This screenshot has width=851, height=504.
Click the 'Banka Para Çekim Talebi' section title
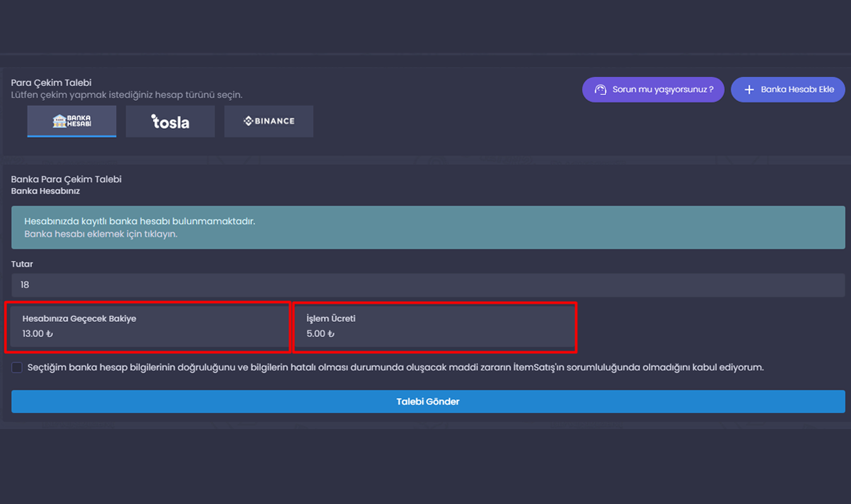pyautogui.click(x=66, y=179)
